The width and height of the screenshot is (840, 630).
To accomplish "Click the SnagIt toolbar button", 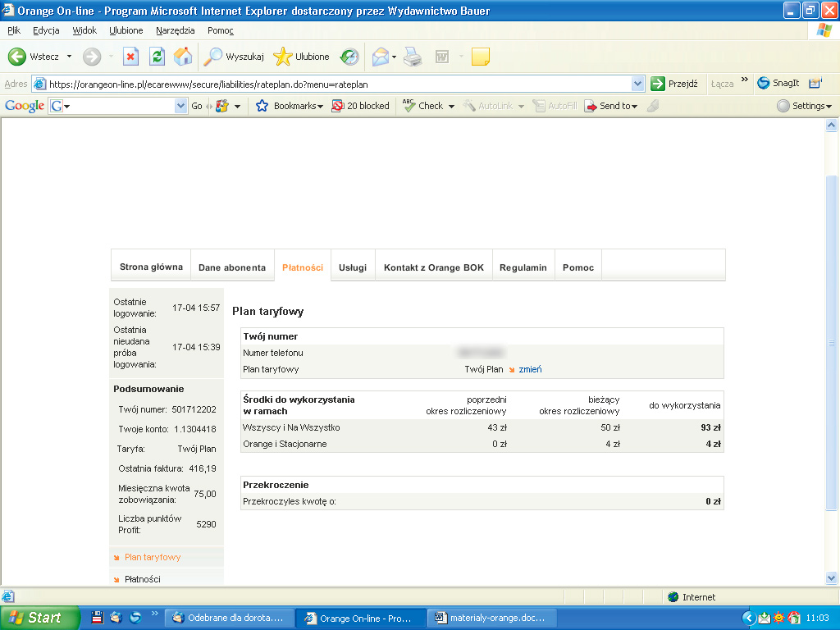I will coord(778,83).
